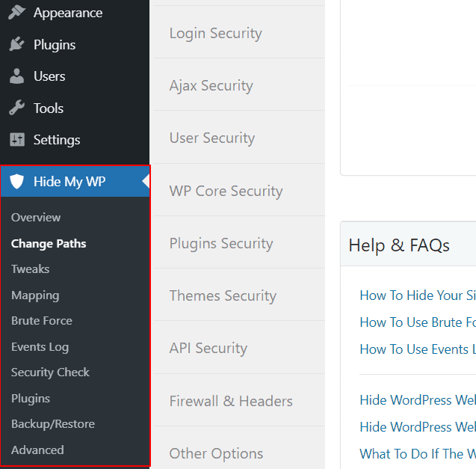Switch to the Ajax Security tab
Screen dimensions: 476x469
[239, 86]
